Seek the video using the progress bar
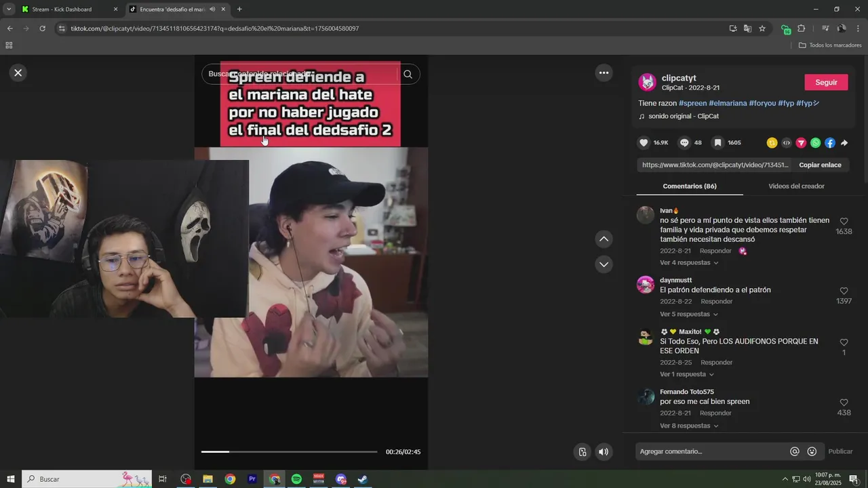868x488 pixels. coord(289,451)
